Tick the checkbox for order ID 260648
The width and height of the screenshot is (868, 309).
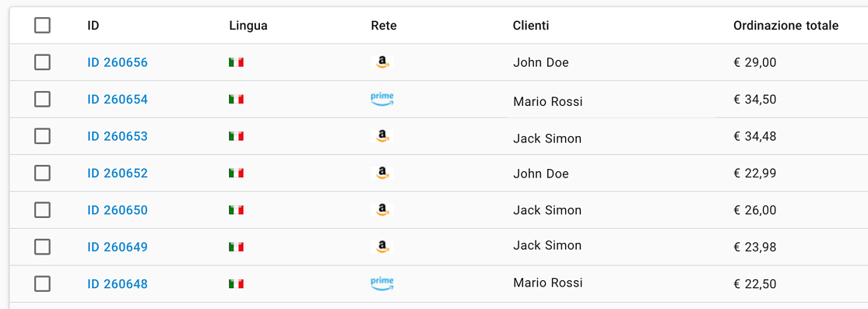click(x=42, y=284)
